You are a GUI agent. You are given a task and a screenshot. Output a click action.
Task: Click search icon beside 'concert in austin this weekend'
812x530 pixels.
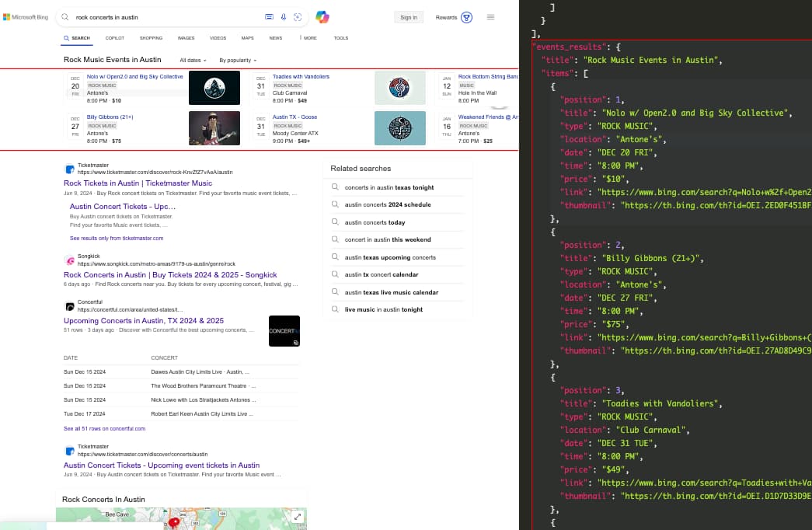[x=335, y=239]
